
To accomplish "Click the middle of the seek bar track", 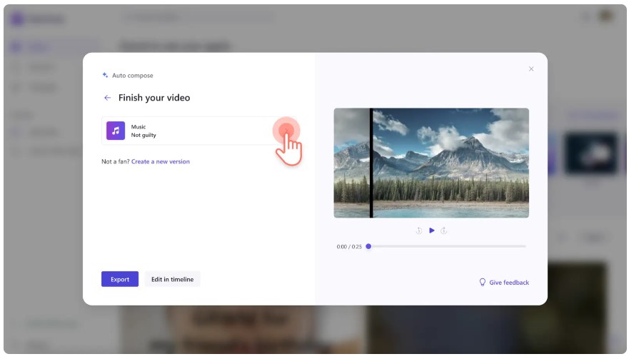I will coord(447,246).
